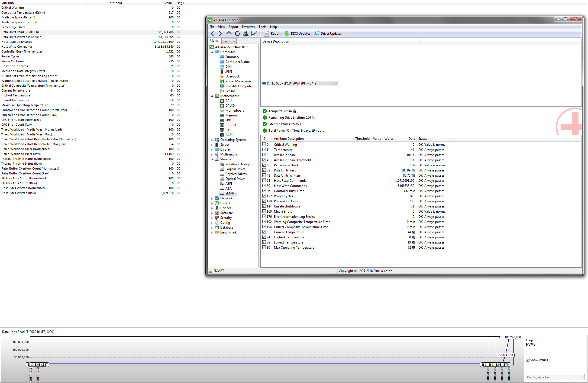The image size is (588, 383).
Task: Select the Optical Drives icon
Action: coord(222,179)
